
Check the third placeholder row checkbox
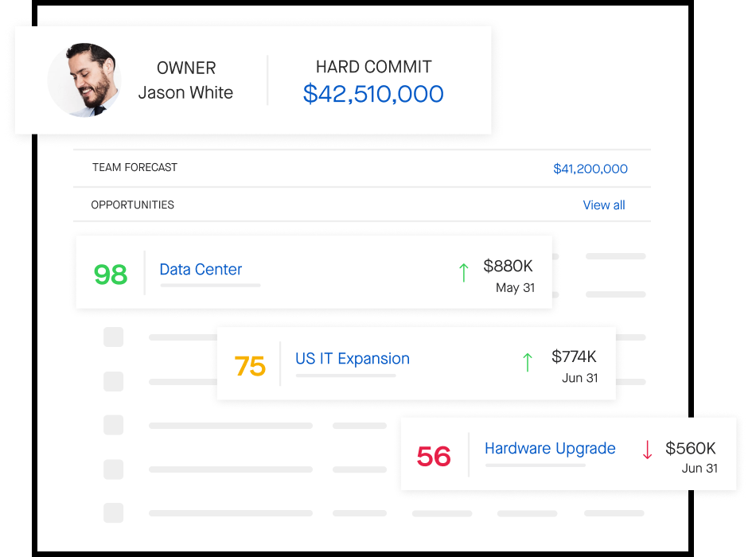pos(113,426)
